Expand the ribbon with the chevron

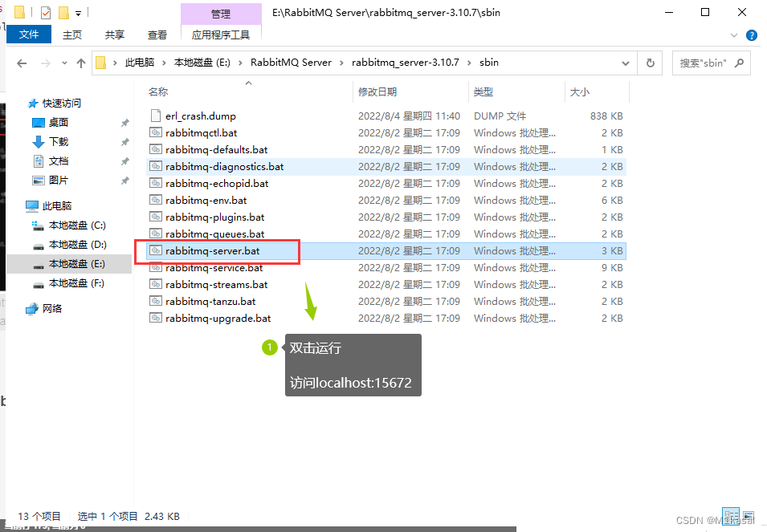click(x=734, y=35)
